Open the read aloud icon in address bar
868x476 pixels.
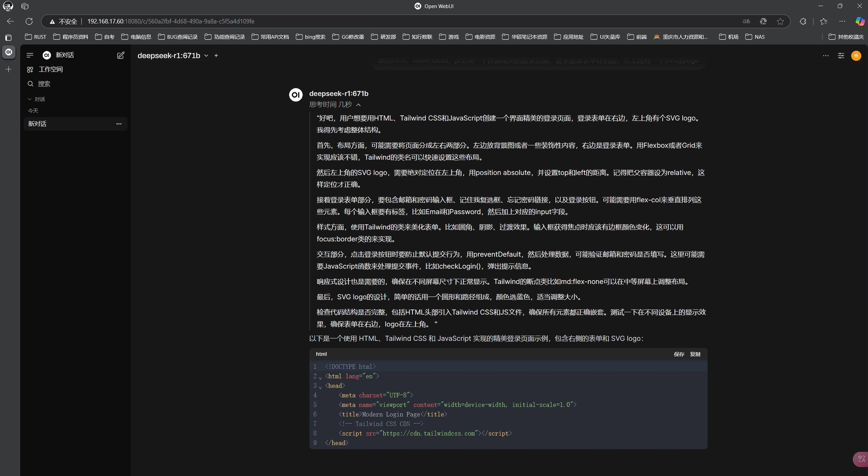[746, 21]
